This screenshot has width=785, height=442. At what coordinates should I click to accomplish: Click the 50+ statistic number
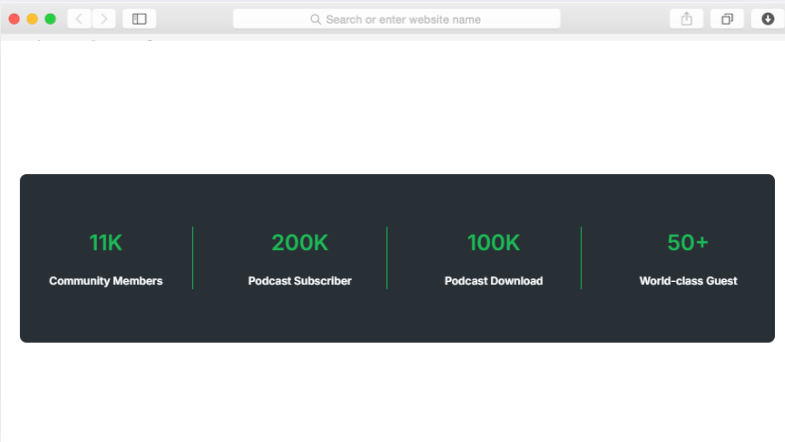coord(688,243)
